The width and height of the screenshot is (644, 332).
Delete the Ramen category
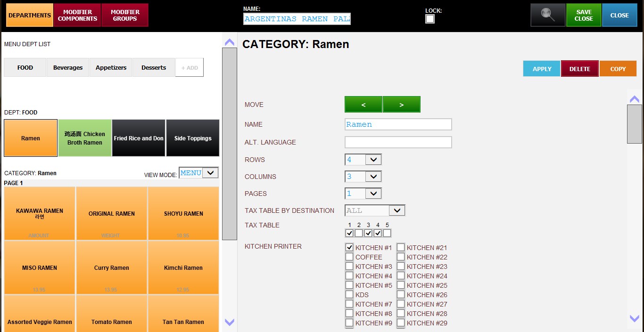580,69
